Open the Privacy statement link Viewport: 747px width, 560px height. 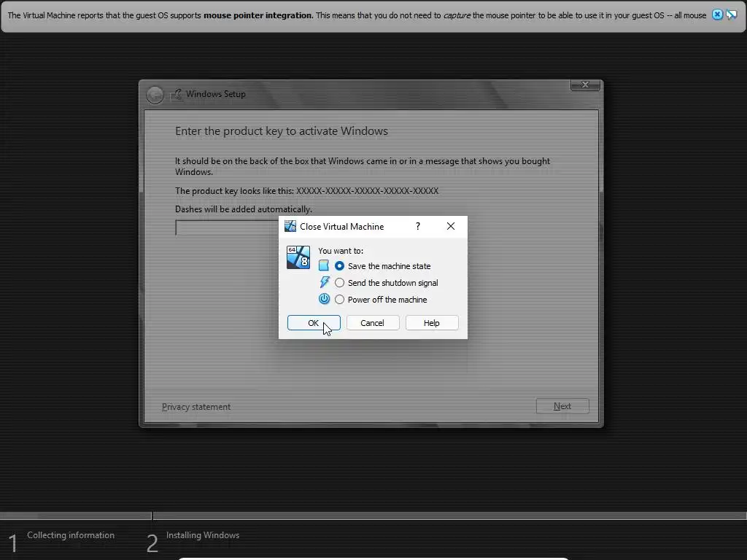[x=196, y=407]
